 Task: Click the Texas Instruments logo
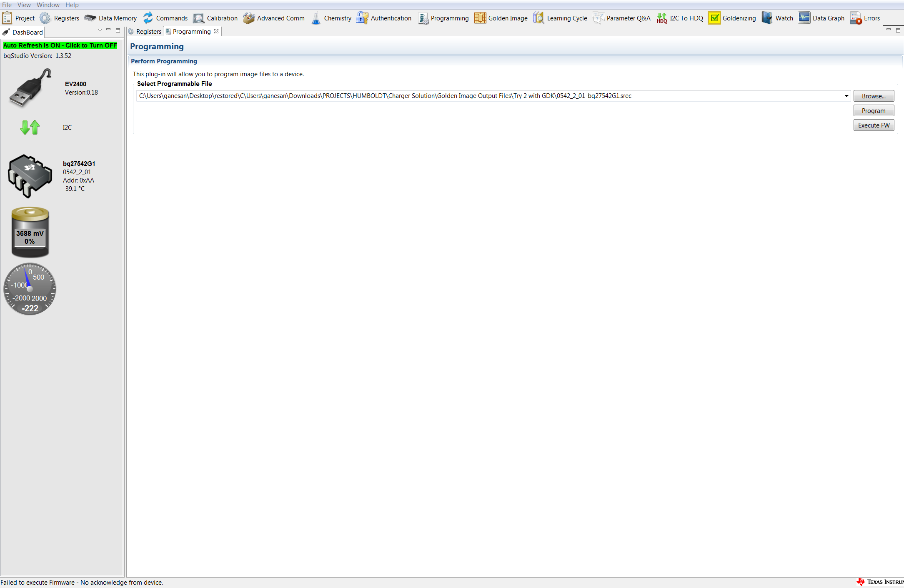tap(880, 582)
